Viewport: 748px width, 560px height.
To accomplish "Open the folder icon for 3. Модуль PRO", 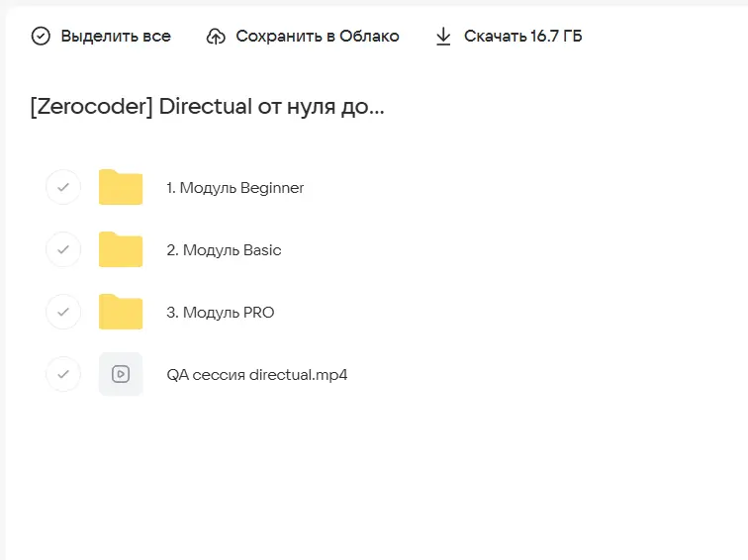I will point(121,312).
